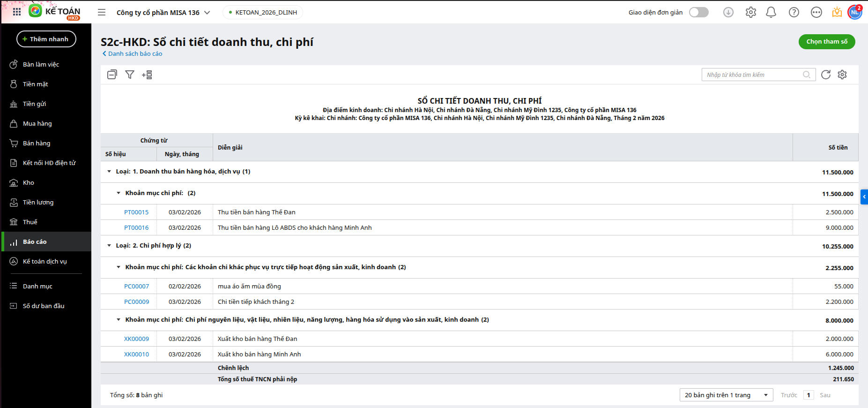868x408 pixels.
Task: Click the Chọn tham số button
Action: coord(827,42)
